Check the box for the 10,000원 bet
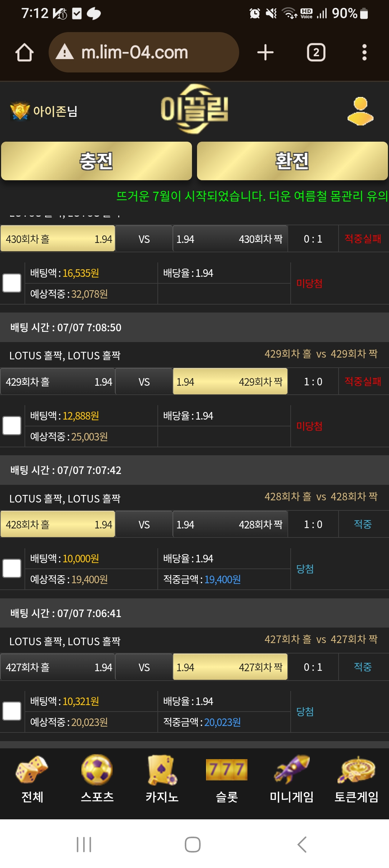The image size is (389, 868). (12, 568)
